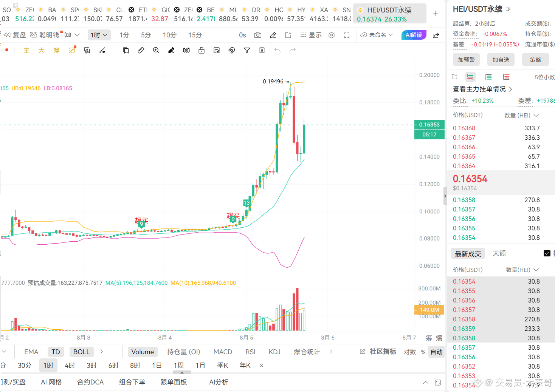Click the funnel filter icon
555x392 pixels.
click(247, 50)
